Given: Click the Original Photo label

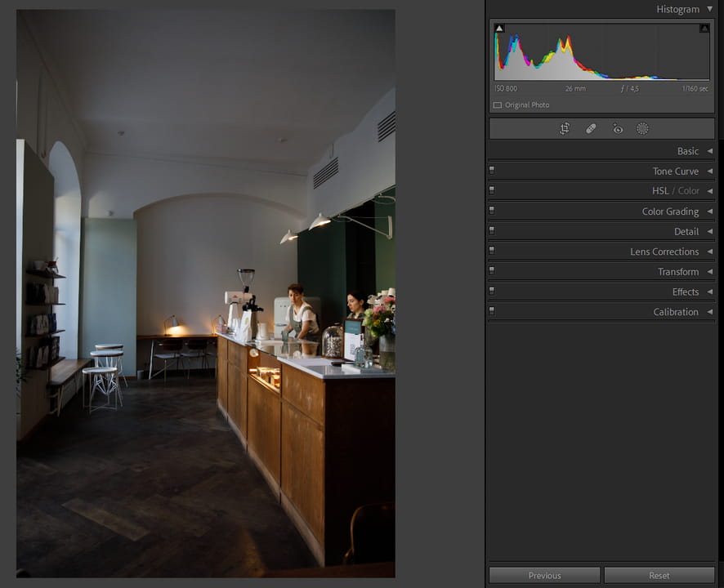Looking at the screenshot, I should [x=527, y=105].
